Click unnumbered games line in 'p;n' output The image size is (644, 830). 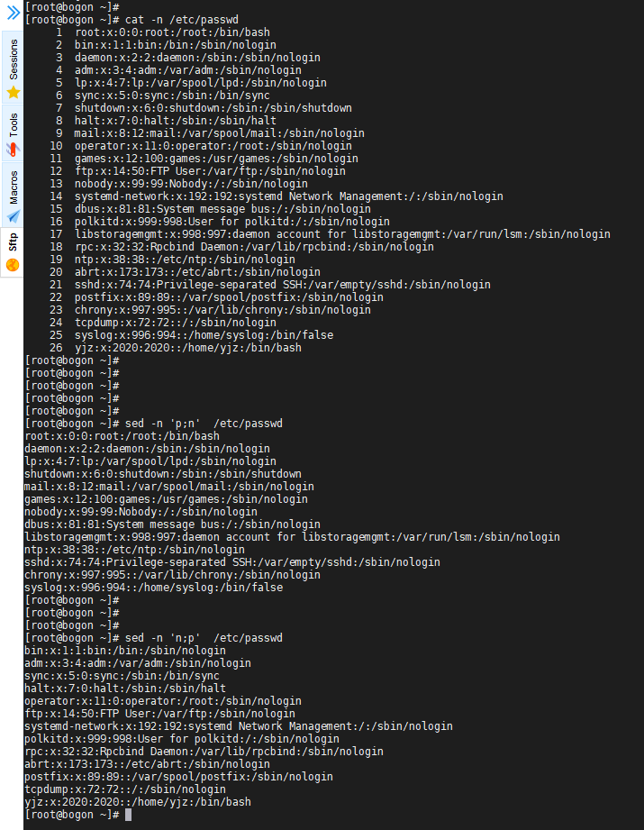166,499
